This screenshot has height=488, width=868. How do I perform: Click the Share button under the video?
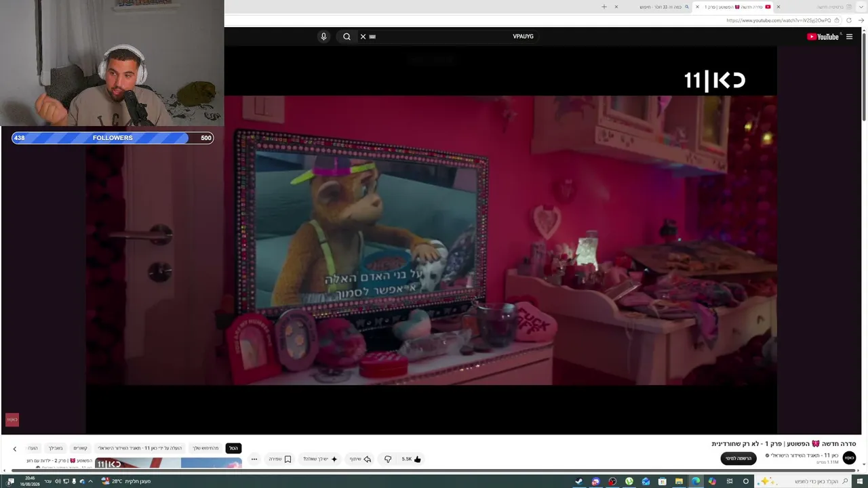coord(360,459)
